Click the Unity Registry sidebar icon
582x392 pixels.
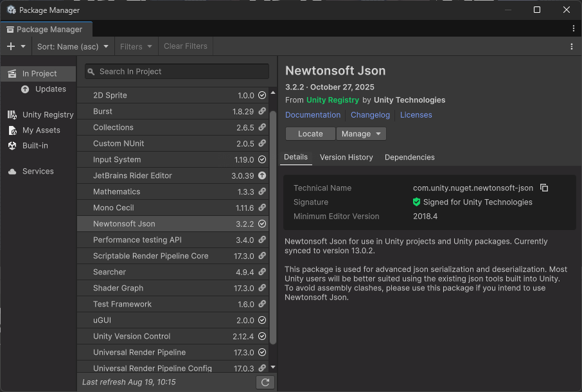12,114
